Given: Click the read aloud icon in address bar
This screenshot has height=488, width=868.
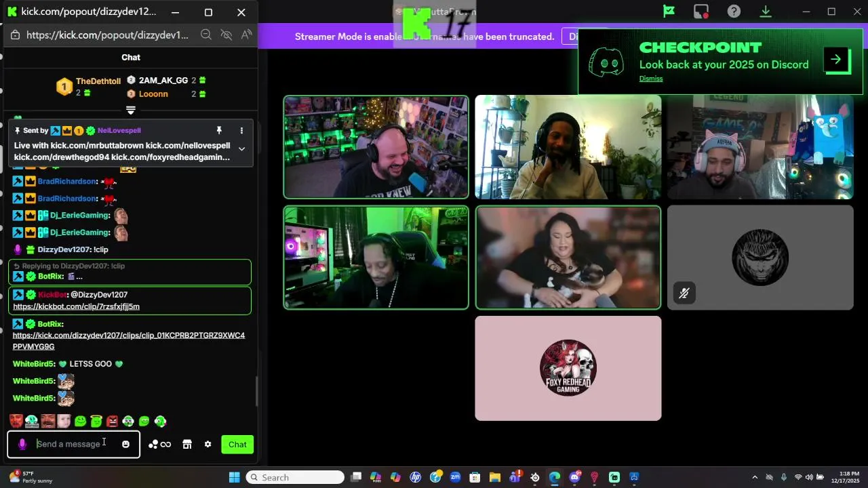Looking at the screenshot, I should click(246, 35).
